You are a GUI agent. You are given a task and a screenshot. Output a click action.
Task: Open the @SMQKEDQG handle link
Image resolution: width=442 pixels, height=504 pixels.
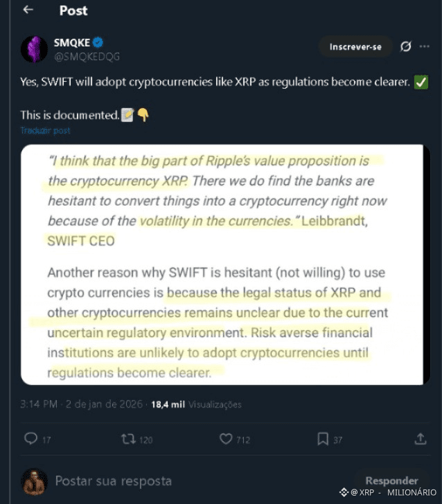[87, 56]
